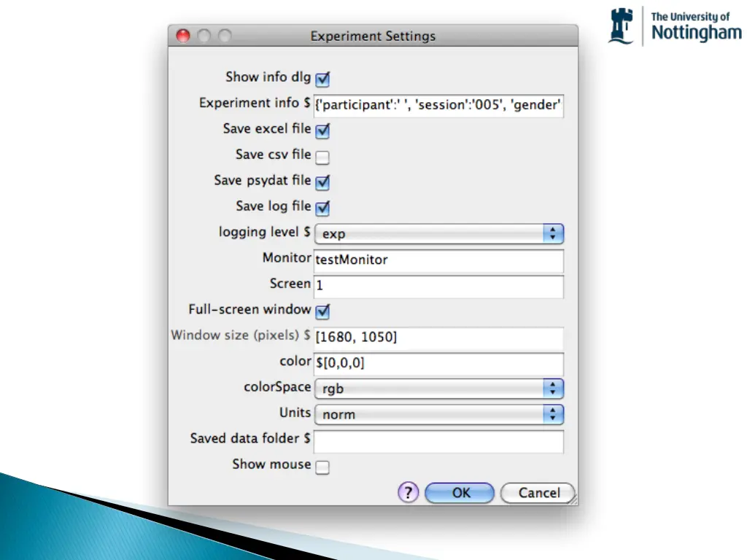Viewport: 747px width, 560px height.
Task: Open the colorSpace rgb dropdown
Action: tap(438, 389)
